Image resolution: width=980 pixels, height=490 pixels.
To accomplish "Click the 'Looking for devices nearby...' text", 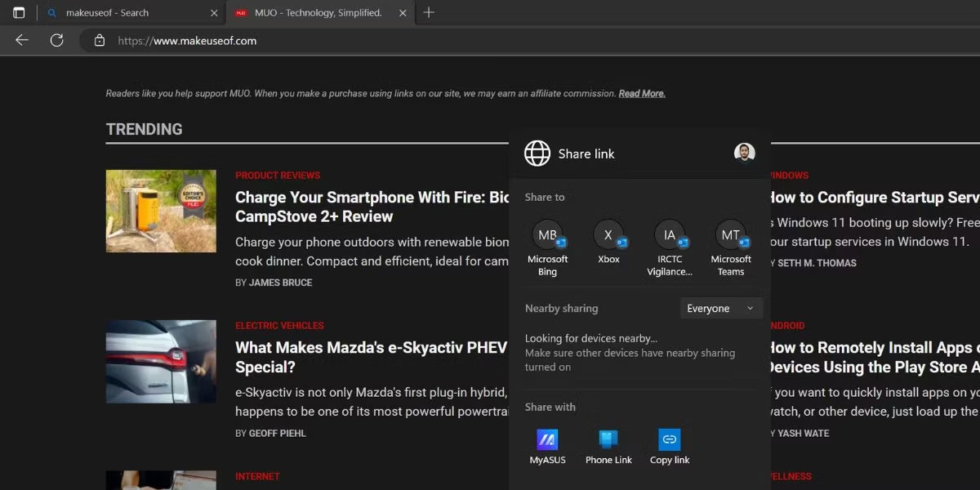I will click(591, 338).
